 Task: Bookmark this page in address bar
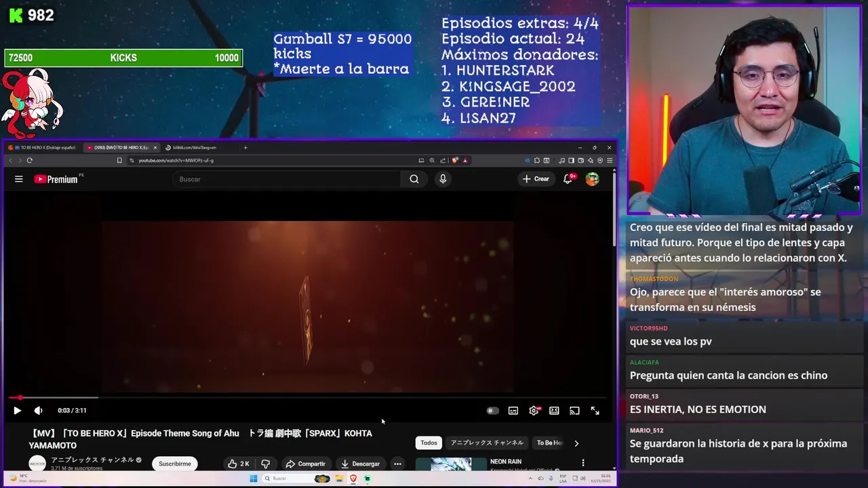point(119,161)
